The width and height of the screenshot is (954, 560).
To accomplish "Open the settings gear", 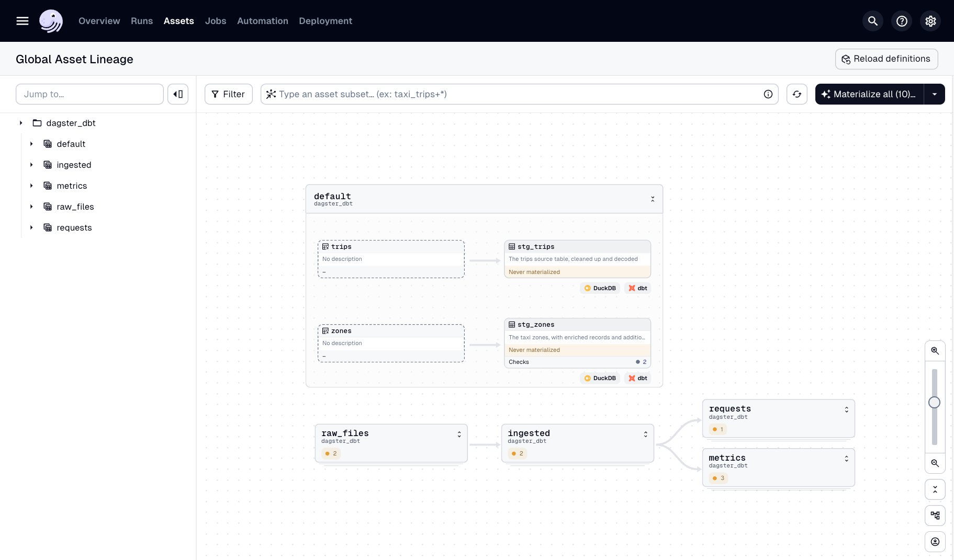I will pyautogui.click(x=930, y=21).
